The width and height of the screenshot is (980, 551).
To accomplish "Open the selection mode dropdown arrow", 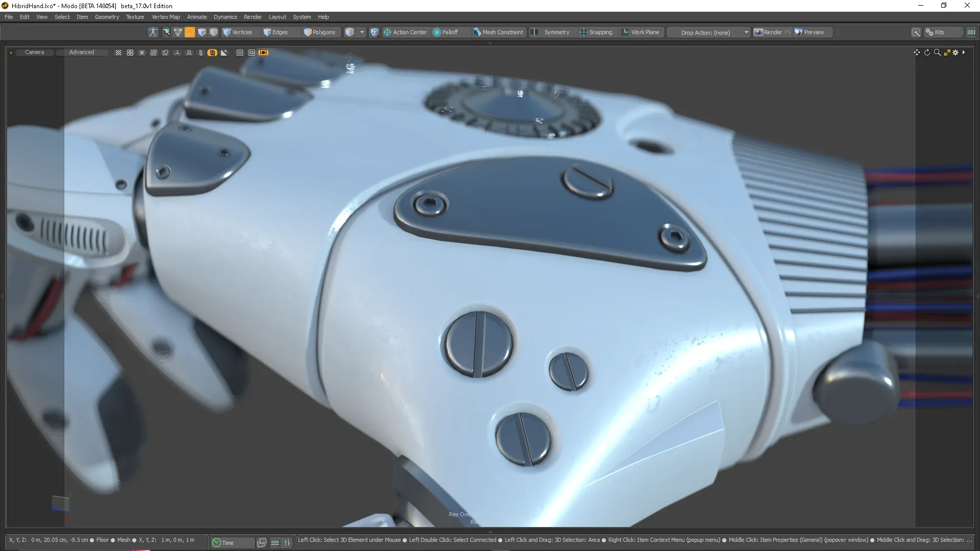I will click(x=362, y=32).
